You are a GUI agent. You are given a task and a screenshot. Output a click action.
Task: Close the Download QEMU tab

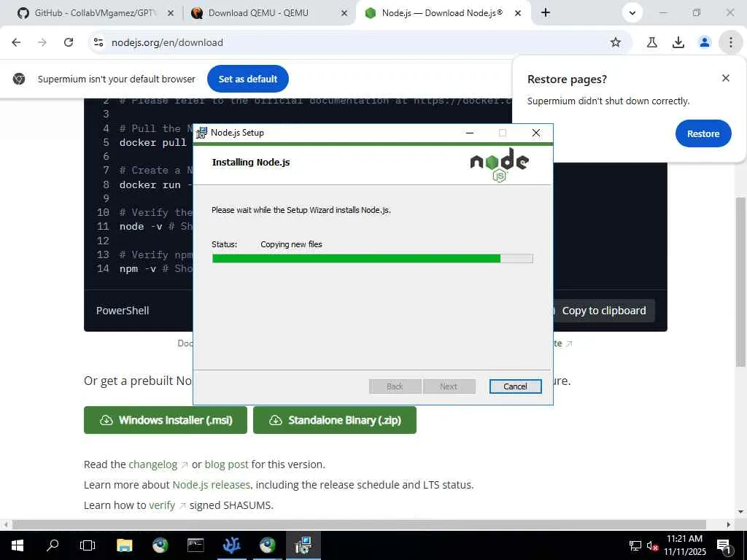344,13
